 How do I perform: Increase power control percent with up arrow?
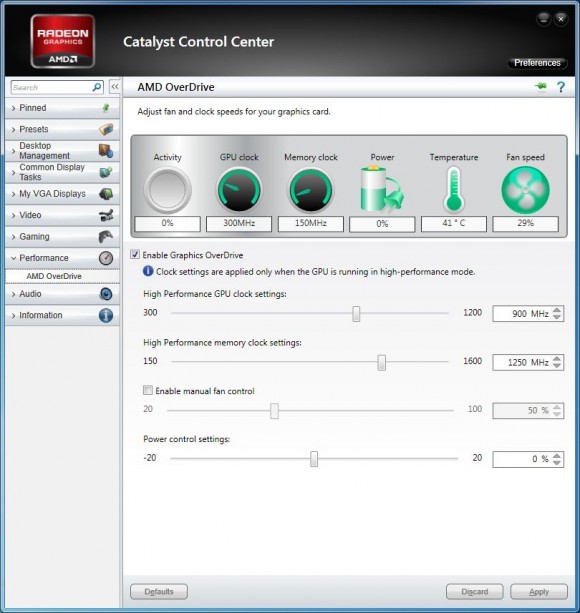click(557, 455)
